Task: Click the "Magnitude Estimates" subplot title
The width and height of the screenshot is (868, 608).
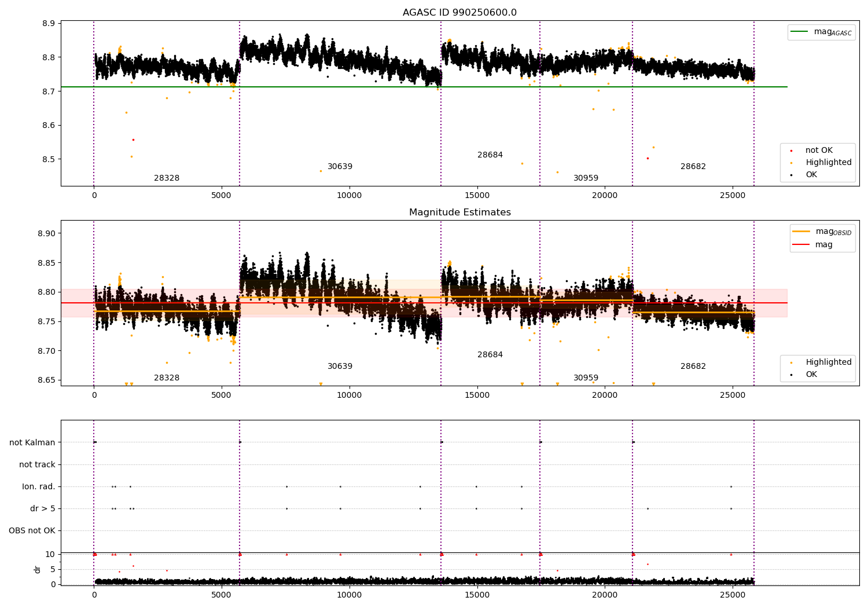Action: pyautogui.click(x=459, y=213)
